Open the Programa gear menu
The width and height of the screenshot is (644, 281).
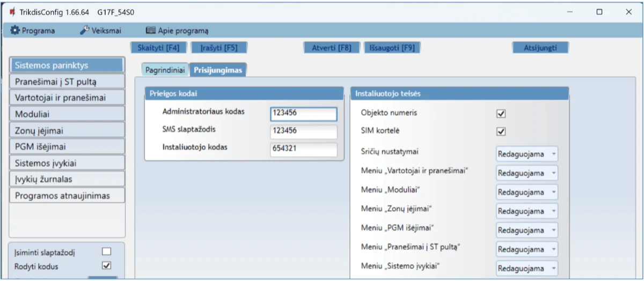[33, 31]
